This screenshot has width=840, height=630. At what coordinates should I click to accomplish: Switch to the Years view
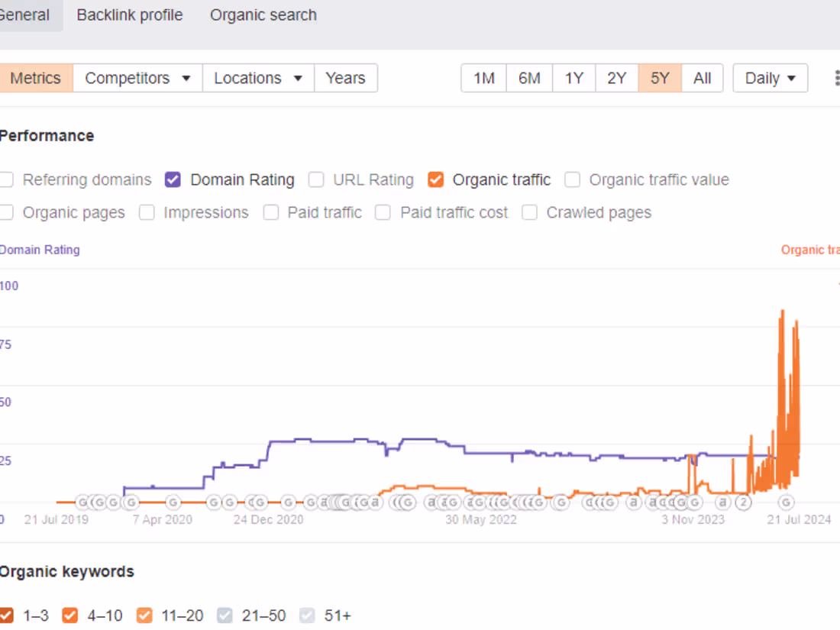coord(345,78)
